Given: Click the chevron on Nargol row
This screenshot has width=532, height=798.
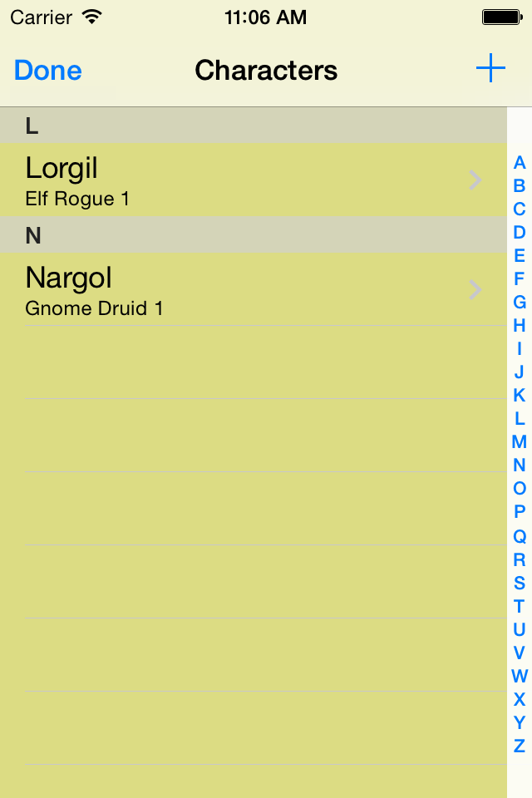Looking at the screenshot, I should 475,289.
